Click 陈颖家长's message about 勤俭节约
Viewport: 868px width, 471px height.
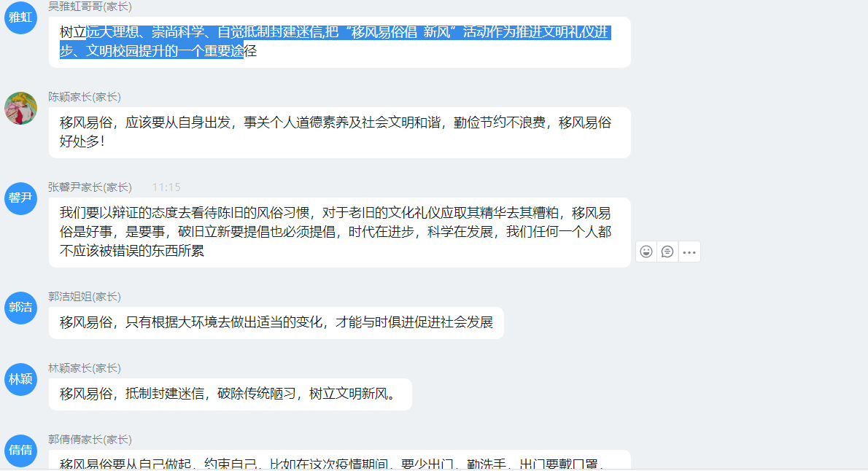[339, 132]
